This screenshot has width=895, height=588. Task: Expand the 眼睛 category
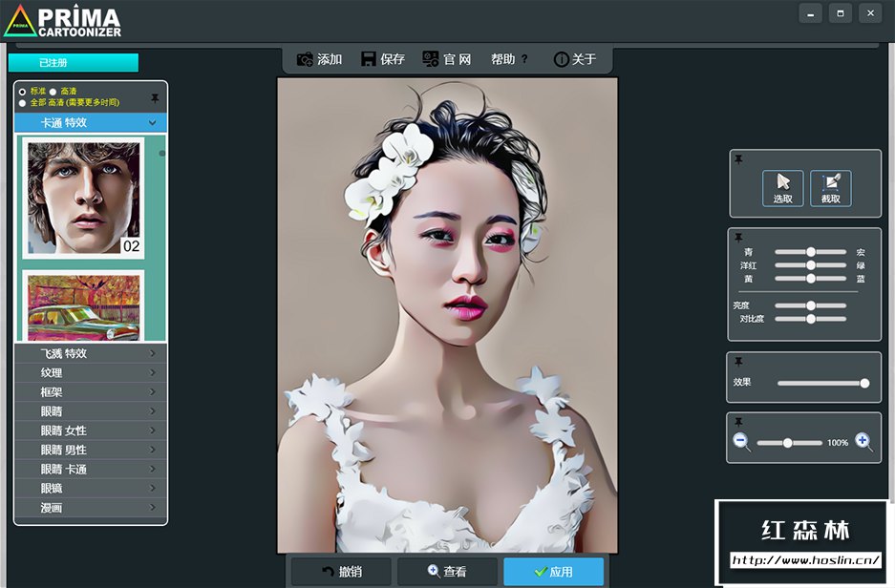pos(91,411)
